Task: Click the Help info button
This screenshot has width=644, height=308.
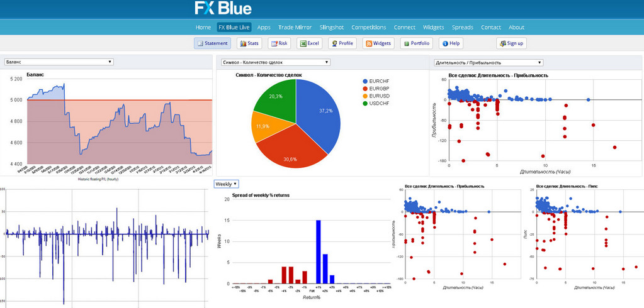Action: pos(451,43)
